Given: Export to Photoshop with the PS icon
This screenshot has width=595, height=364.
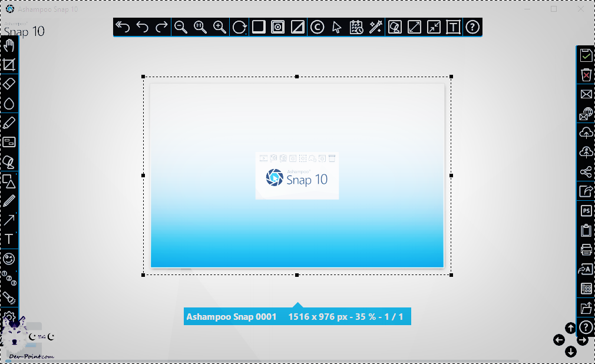Looking at the screenshot, I should point(586,210).
